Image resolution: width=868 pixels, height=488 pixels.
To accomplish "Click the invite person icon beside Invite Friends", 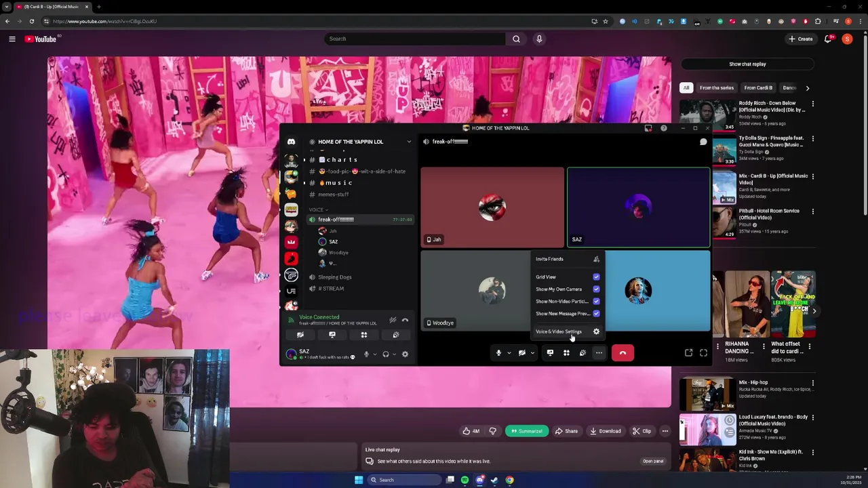I will pos(596,259).
